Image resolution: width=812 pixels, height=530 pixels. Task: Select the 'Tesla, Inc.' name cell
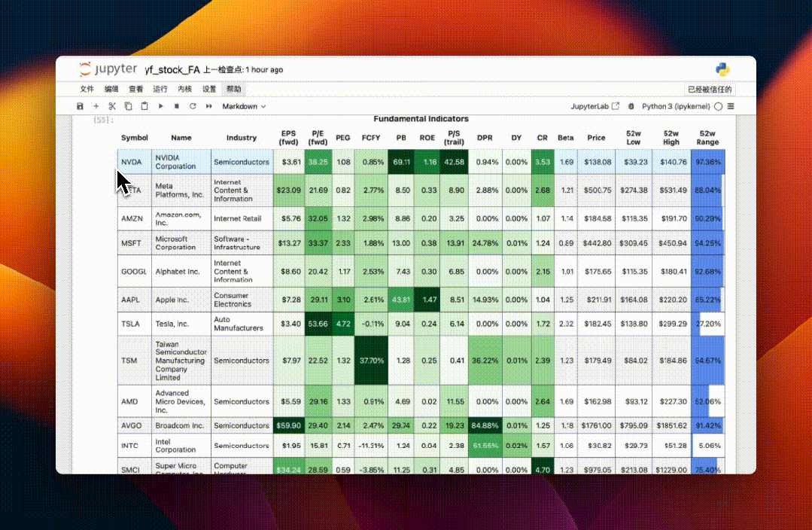pos(181,324)
